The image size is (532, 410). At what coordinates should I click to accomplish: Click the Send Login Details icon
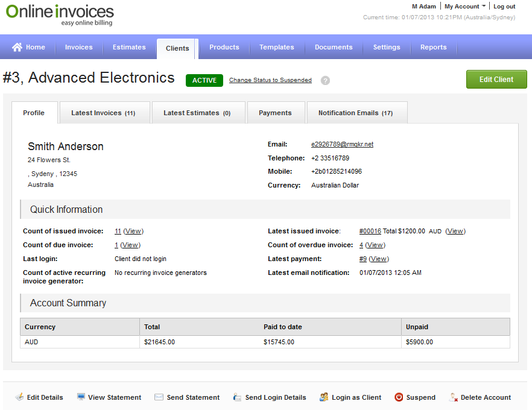coord(237,397)
